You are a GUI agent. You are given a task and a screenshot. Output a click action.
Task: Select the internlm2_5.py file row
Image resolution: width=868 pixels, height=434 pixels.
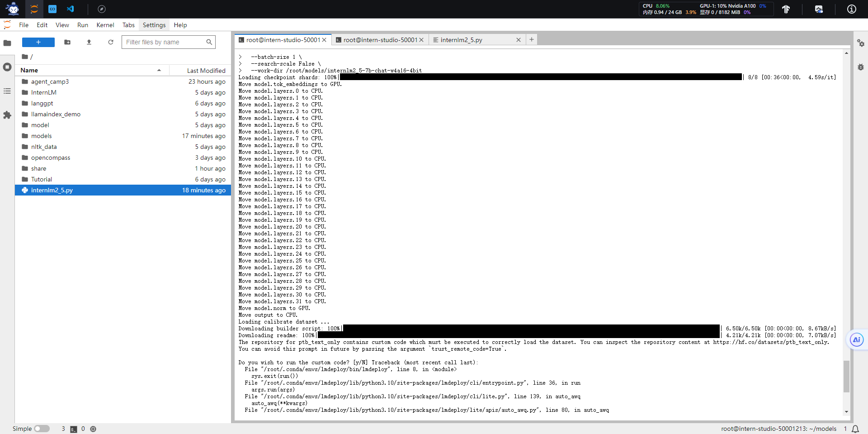click(123, 190)
